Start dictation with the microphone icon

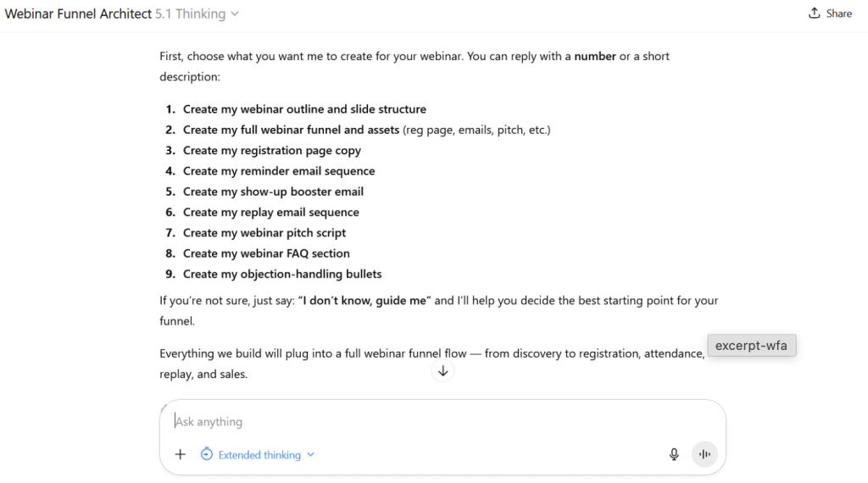point(674,454)
